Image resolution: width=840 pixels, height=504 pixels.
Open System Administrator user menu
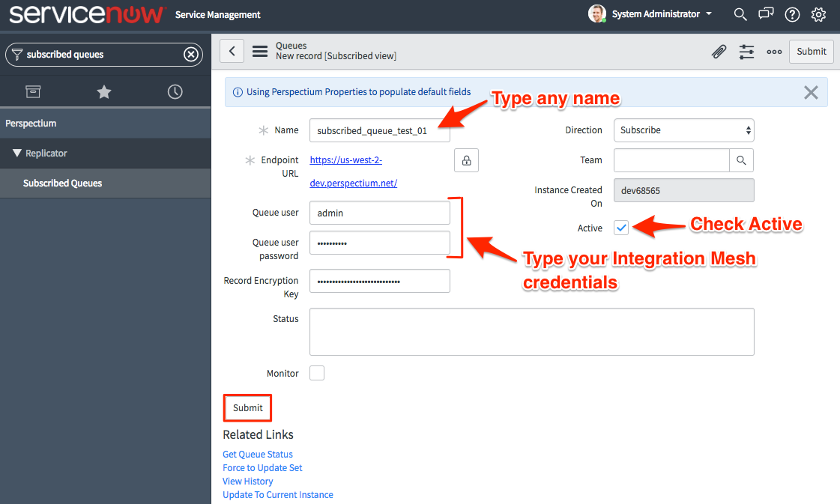tap(662, 14)
